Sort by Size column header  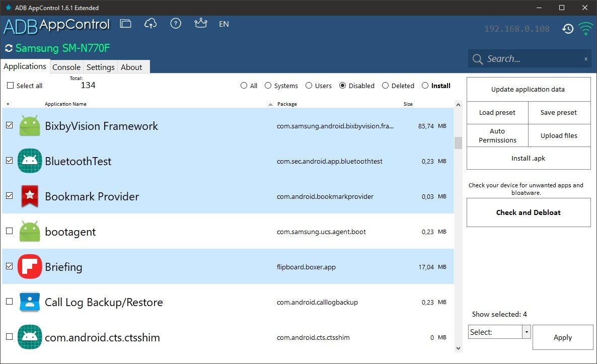click(408, 104)
